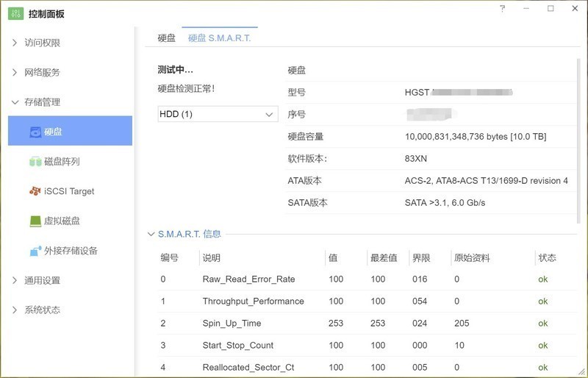Collapse the 存储管理 section
The height and width of the screenshot is (378, 588).
[15, 102]
